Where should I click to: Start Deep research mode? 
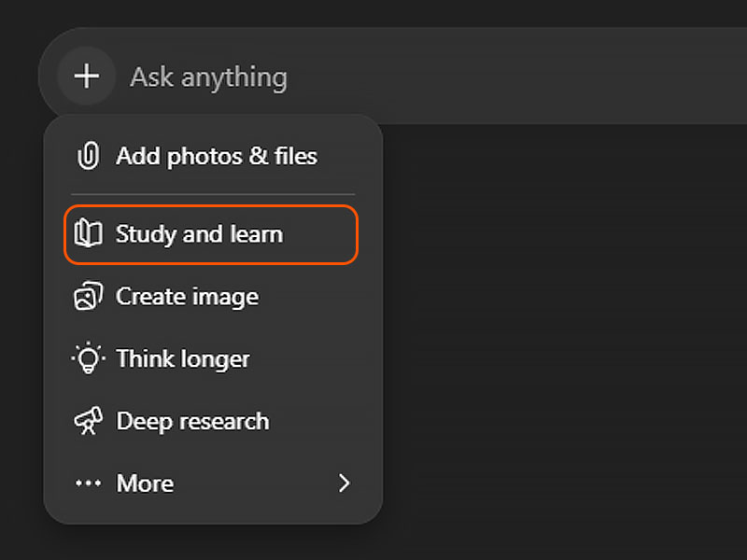point(192,422)
